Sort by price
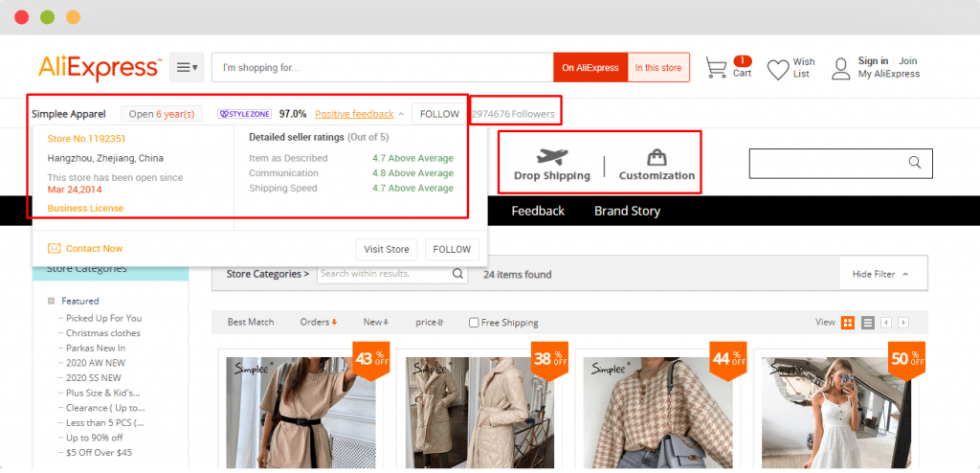Viewport: 980px width, 473px height. 430,323
